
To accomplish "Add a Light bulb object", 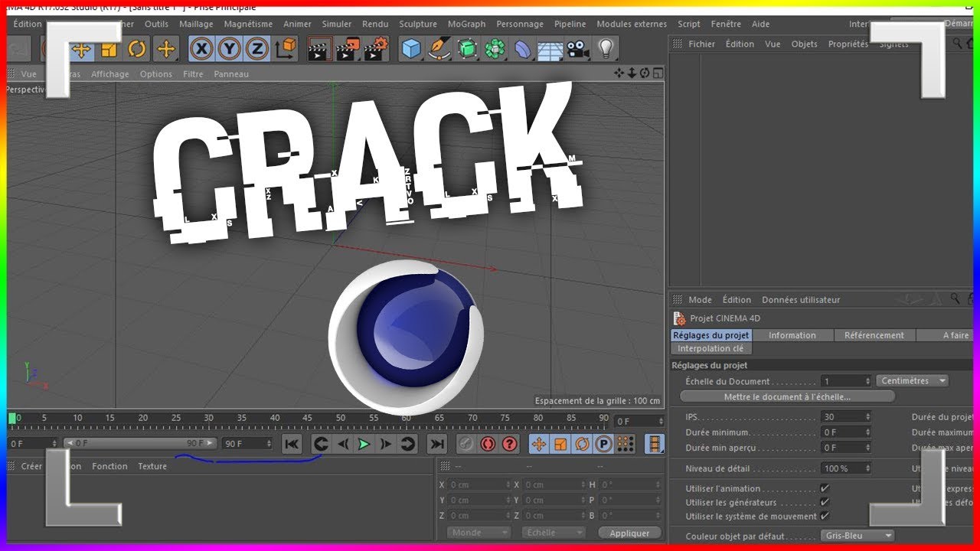I will (606, 50).
